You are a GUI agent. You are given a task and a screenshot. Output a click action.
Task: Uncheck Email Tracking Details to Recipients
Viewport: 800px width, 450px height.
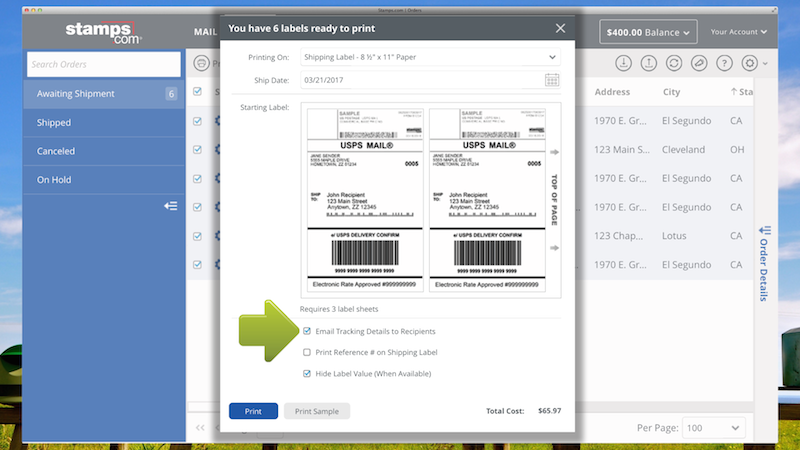[308, 331]
